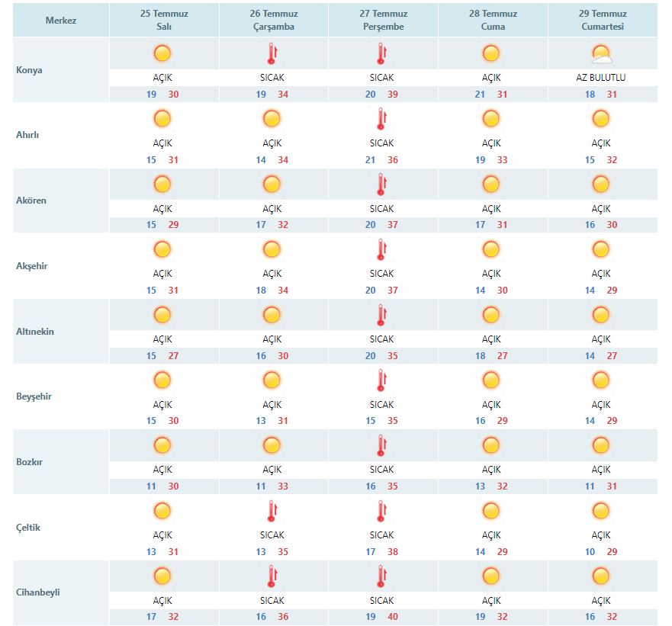Click Akşehir's sun icon for 28 Temmuz

click(x=491, y=249)
